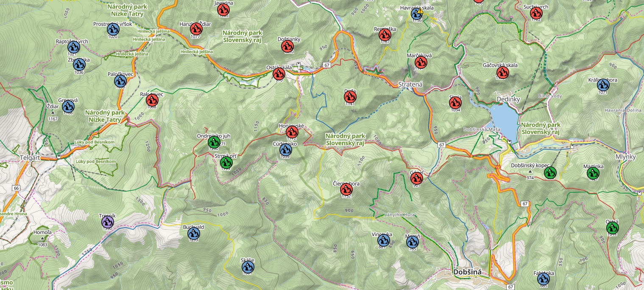This screenshot has height=290, width=644.
Task: Open the blue Prostredný vŕšok peak marker
Action: click(x=112, y=29)
